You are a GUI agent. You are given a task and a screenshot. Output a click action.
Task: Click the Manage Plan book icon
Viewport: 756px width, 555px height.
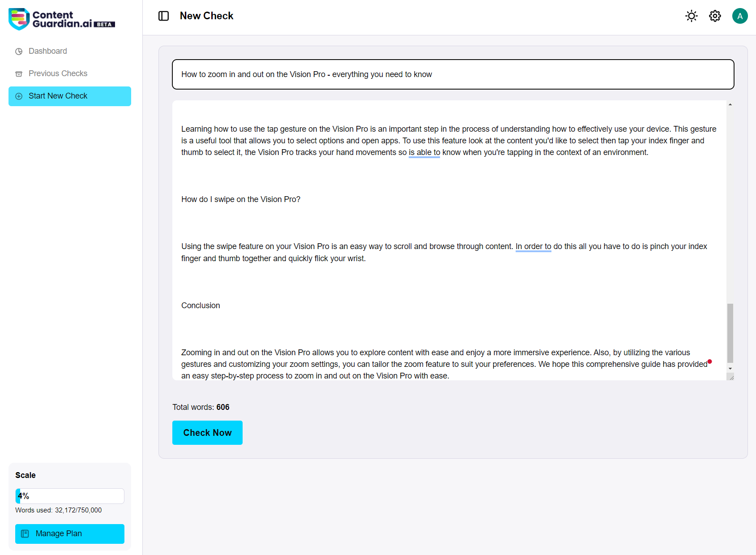tap(25, 534)
